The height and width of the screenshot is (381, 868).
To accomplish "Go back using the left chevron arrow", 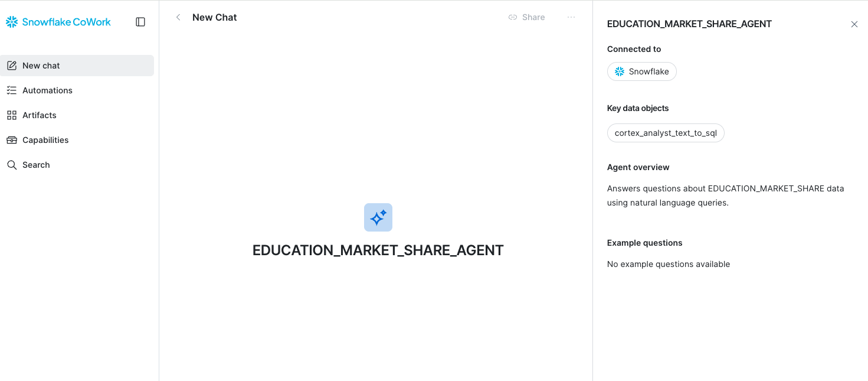I will pyautogui.click(x=178, y=17).
